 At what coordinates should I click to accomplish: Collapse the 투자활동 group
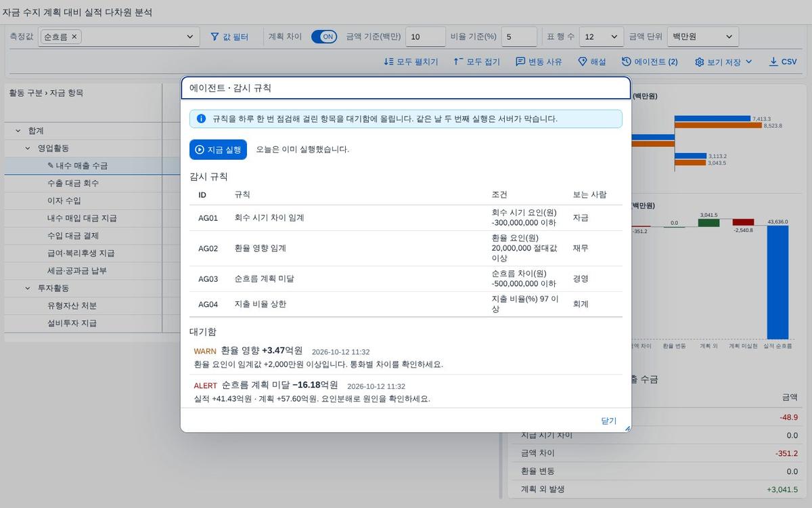point(28,289)
